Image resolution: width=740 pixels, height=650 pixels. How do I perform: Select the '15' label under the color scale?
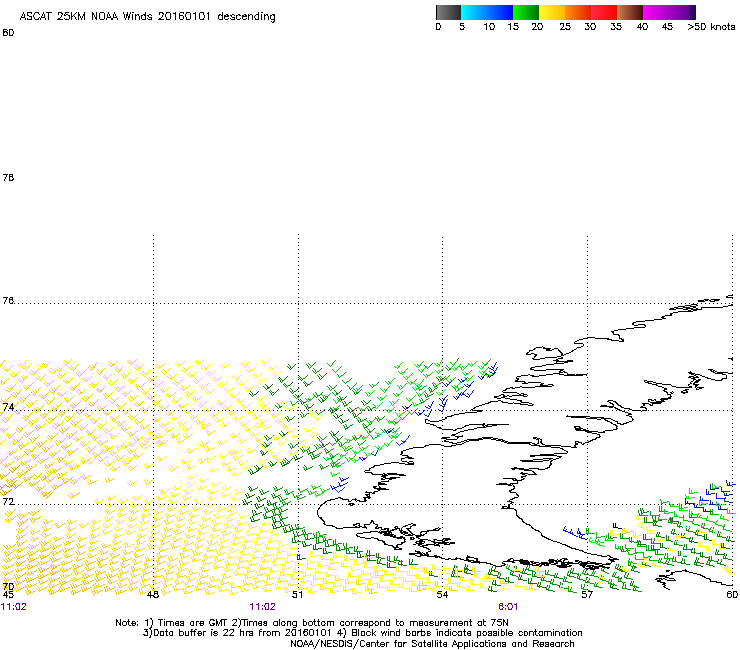(x=513, y=27)
